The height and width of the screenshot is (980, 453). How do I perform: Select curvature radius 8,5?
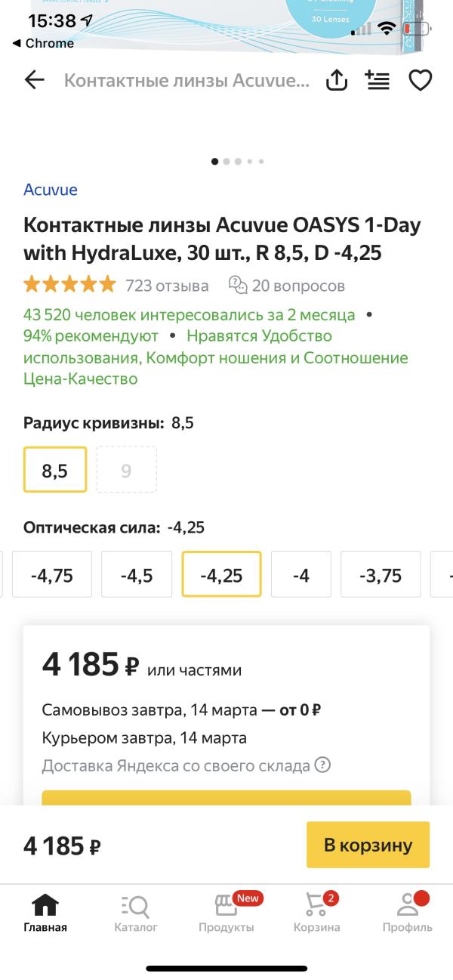(x=55, y=469)
